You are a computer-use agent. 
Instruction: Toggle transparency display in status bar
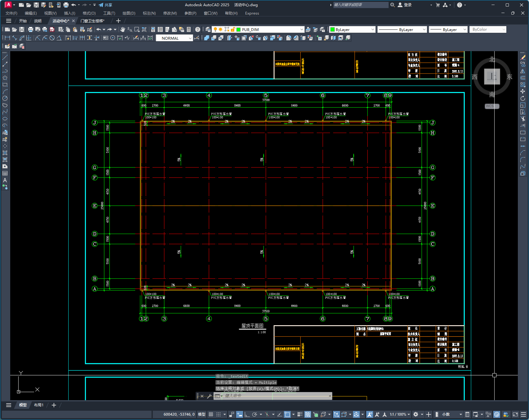coord(308,414)
